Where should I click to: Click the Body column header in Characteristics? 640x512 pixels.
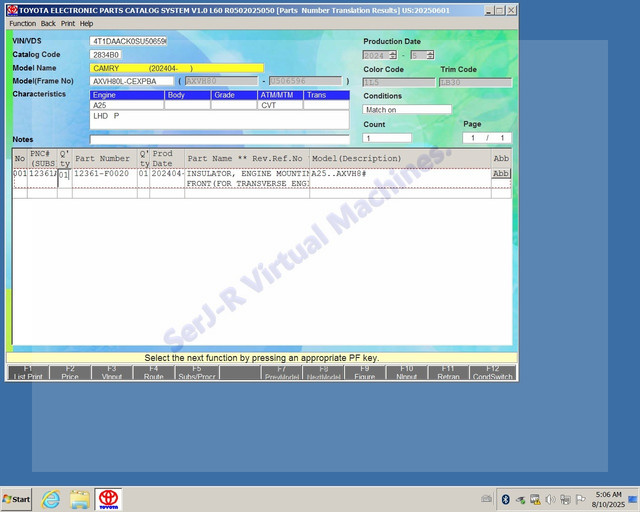(x=187, y=95)
